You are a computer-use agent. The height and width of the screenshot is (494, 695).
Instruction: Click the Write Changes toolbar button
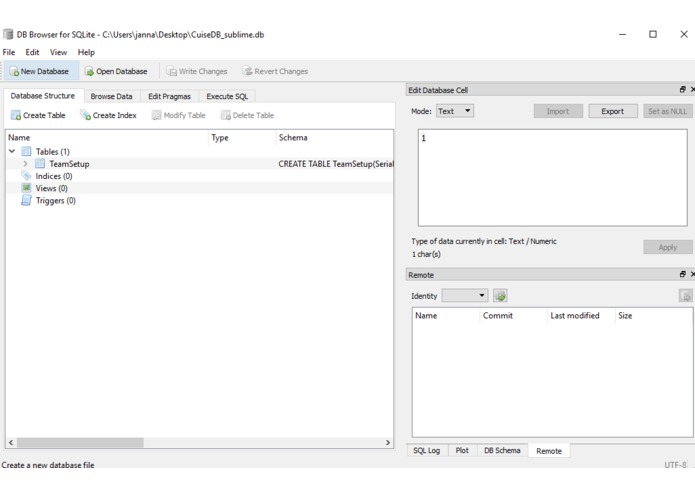[197, 71]
